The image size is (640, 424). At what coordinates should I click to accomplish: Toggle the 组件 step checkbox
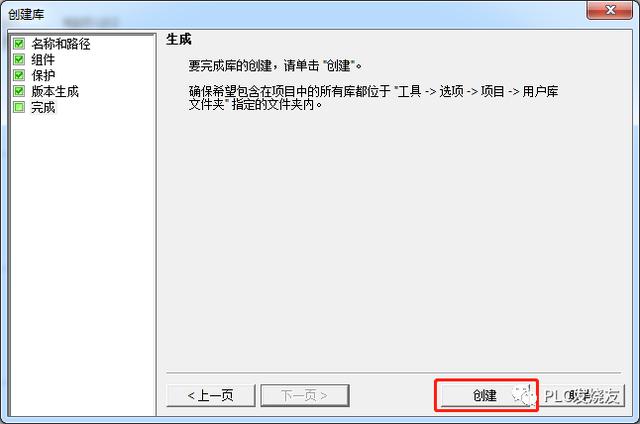pos(19,60)
